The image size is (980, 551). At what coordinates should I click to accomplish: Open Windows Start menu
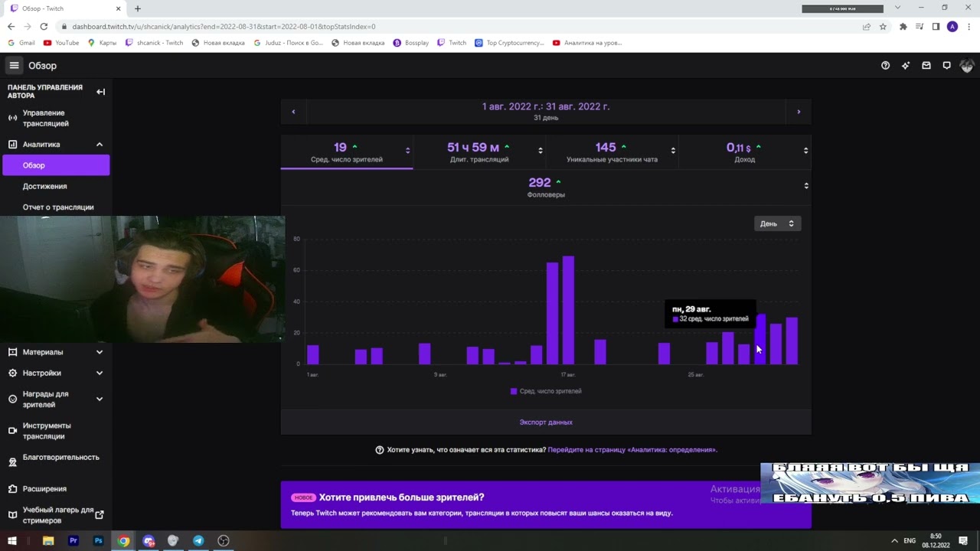12,540
